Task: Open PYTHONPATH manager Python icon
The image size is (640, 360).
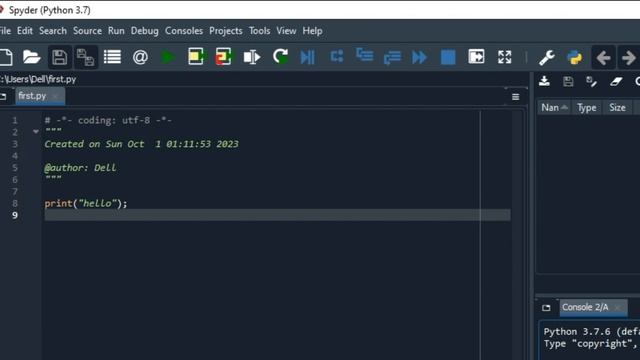Action: coord(574,58)
